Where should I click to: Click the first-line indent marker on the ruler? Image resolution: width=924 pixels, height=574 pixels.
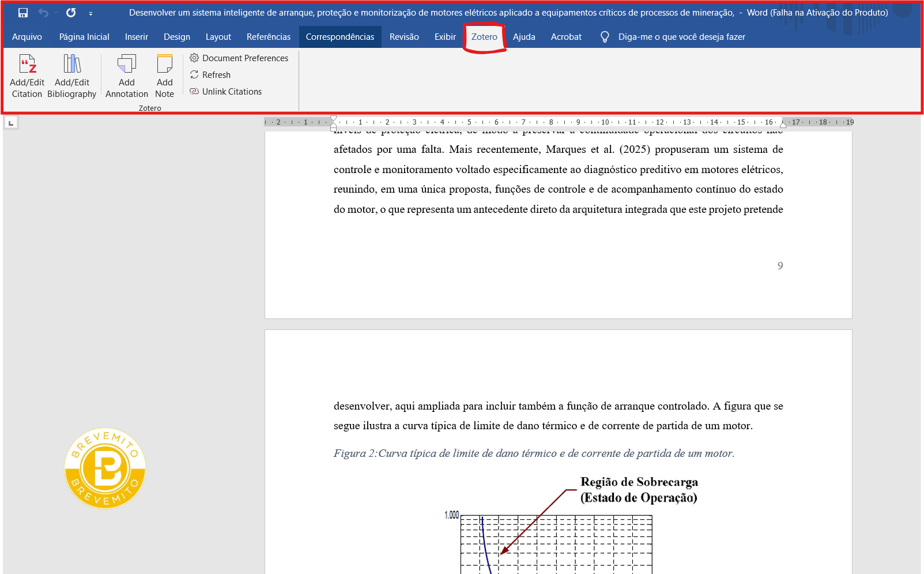tap(334, 119)
